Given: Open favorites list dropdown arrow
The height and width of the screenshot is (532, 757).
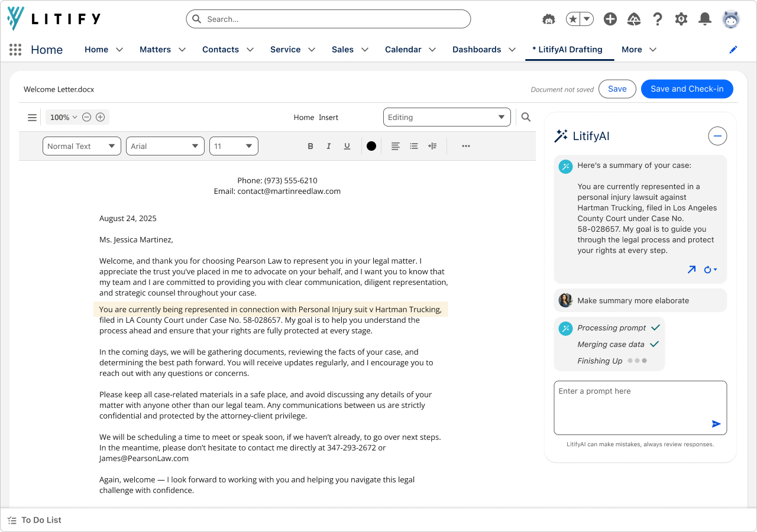Looking at the screenshot, I should (x=587, y=19).
